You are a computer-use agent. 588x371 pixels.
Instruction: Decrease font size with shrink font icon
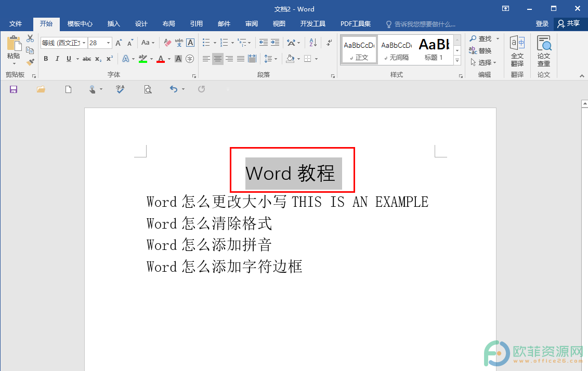coord(130,43)
